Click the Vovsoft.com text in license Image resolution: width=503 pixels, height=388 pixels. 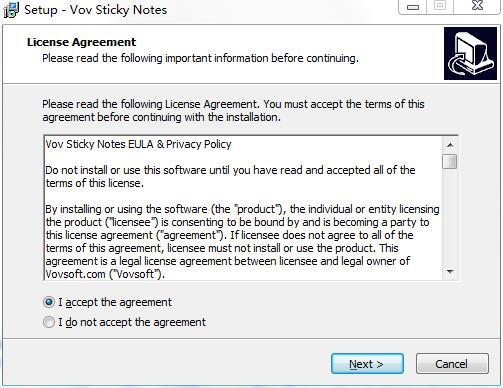click(x=75, y=274)
